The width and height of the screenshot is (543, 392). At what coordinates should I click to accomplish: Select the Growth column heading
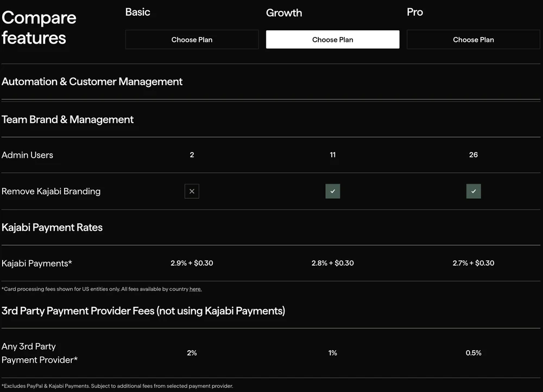pos(284,13)
